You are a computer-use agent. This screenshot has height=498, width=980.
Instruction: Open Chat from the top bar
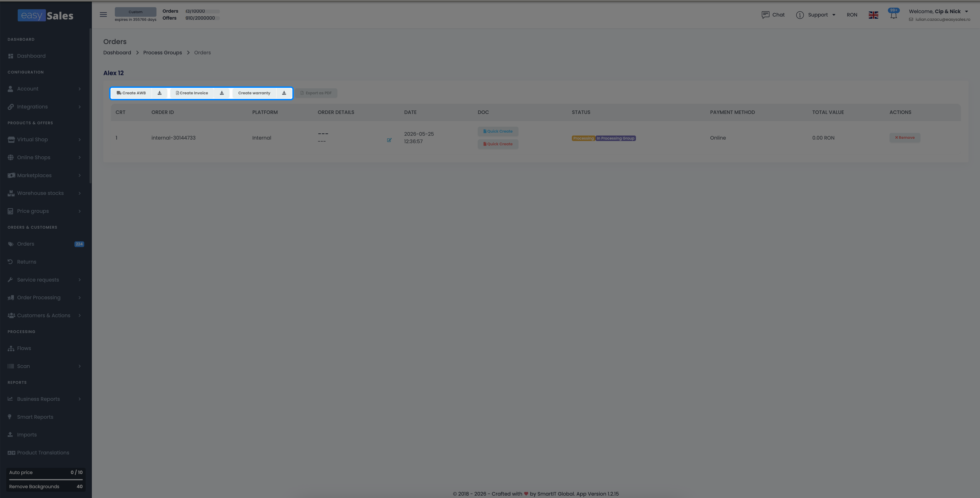pos(773,15)
